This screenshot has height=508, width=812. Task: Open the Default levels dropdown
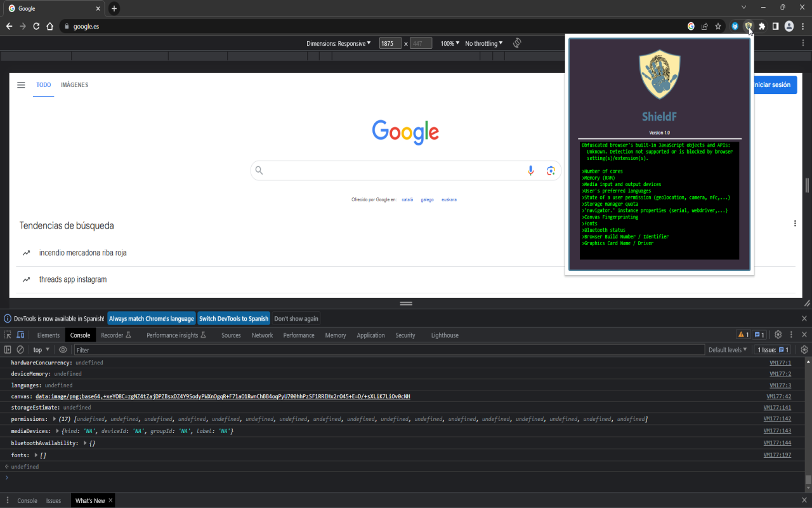click(x=728, y=350)
